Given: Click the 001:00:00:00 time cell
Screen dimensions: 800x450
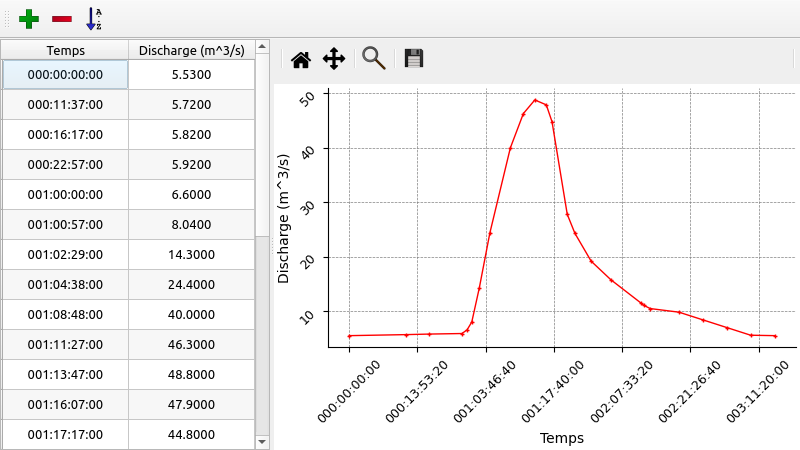Looking at the screenshot, I should 65,195.
